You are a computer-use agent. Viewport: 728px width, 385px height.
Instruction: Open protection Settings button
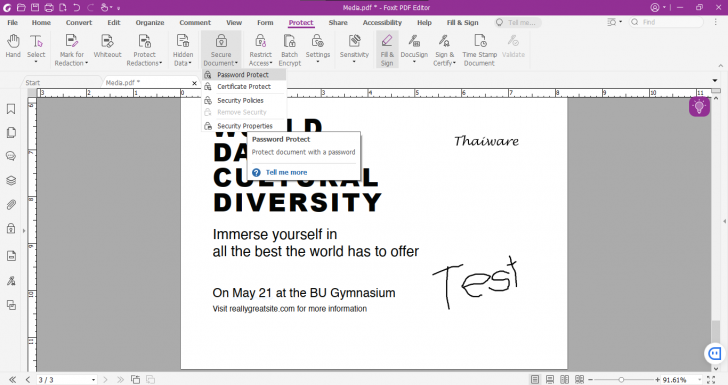(x=318, y=48)
